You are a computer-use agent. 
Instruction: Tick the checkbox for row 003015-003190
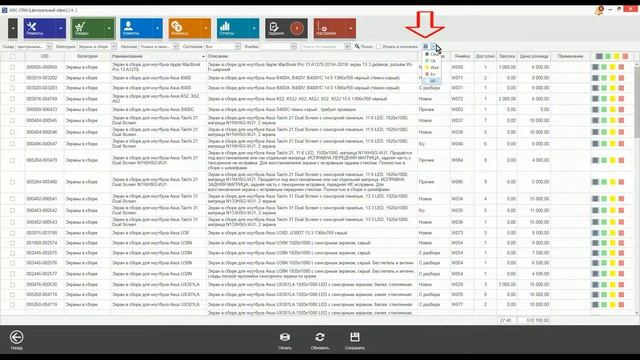13,233
